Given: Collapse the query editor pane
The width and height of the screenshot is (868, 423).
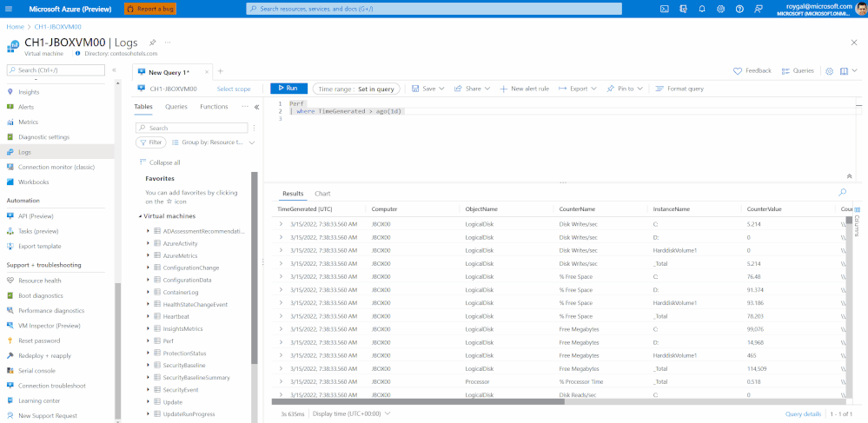Looking at the screenshot, I should [x=849, y=176].
